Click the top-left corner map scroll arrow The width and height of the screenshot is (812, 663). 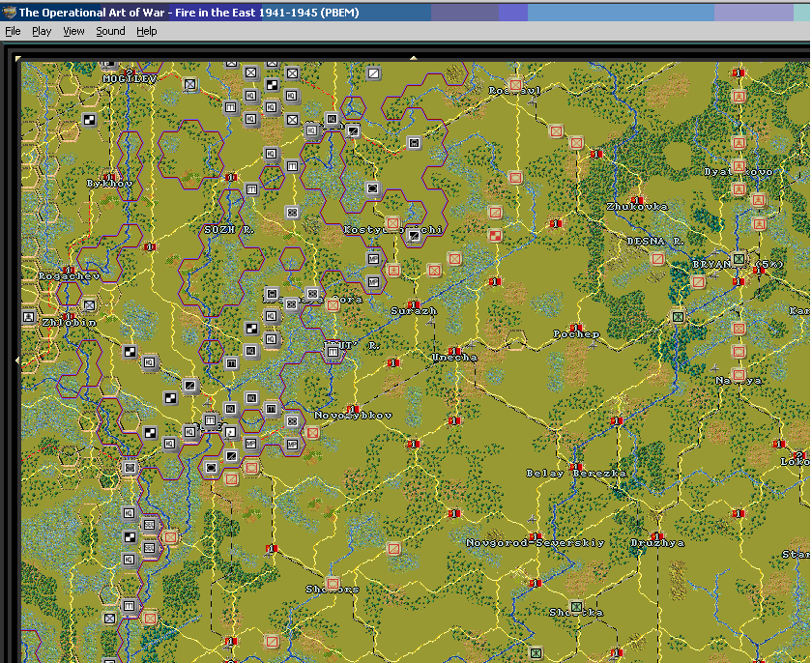tap(18, 59)
